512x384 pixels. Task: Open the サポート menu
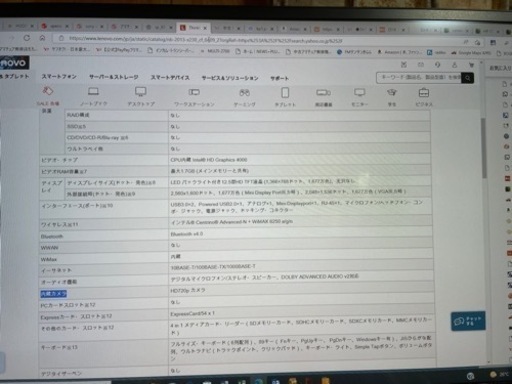(x=279, y=78)
